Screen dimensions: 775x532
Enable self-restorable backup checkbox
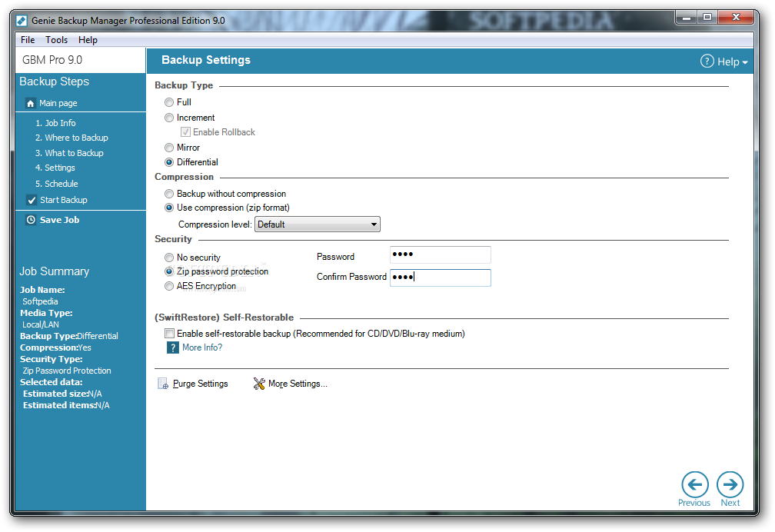click(169, 334)
